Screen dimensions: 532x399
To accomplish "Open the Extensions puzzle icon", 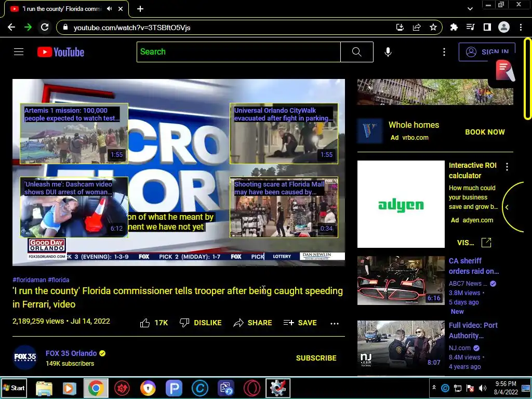I will tap(454, 28).
